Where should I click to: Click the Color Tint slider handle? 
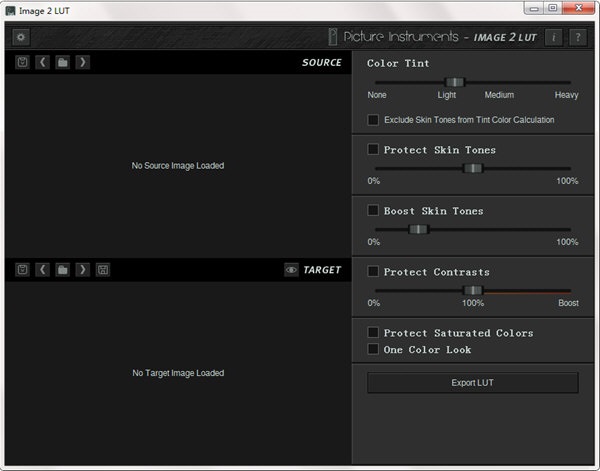click(x=455, y=82)
